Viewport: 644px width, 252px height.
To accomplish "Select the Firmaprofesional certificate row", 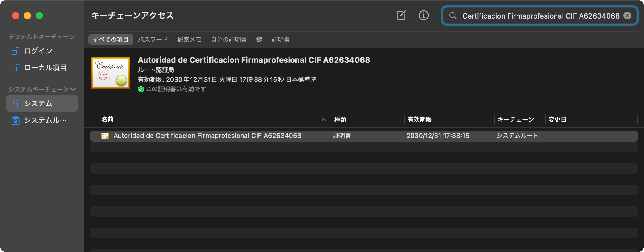I will (207, 136).
